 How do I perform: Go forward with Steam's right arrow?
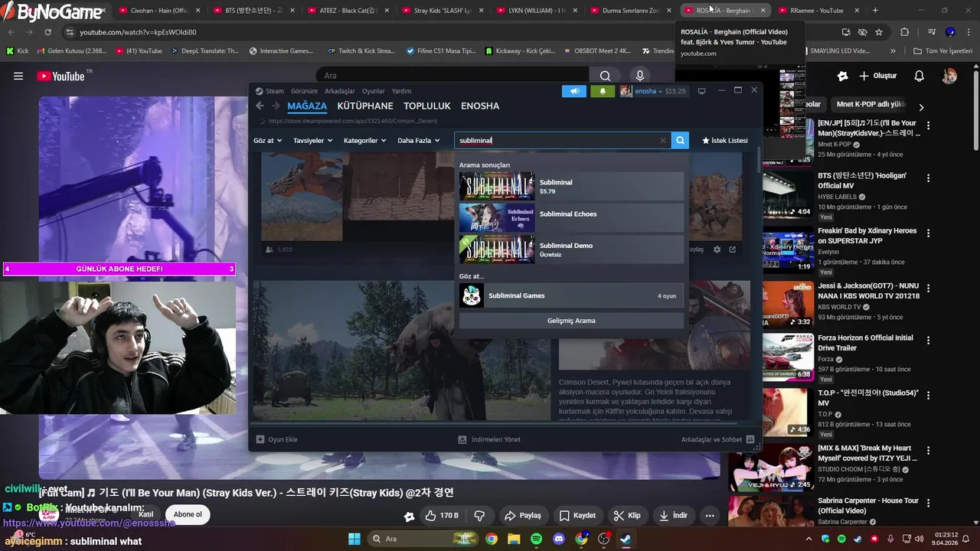pos(276,106)
